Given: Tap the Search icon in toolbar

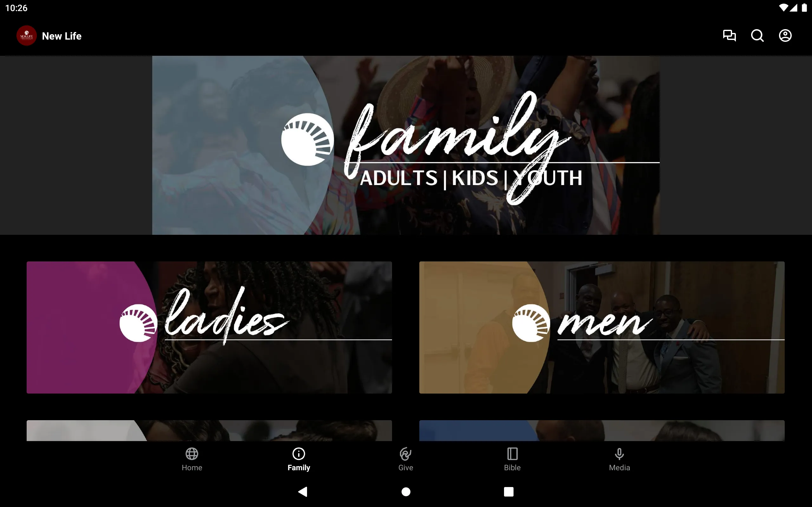Looking at the screenshot, I should coord(758,35).
